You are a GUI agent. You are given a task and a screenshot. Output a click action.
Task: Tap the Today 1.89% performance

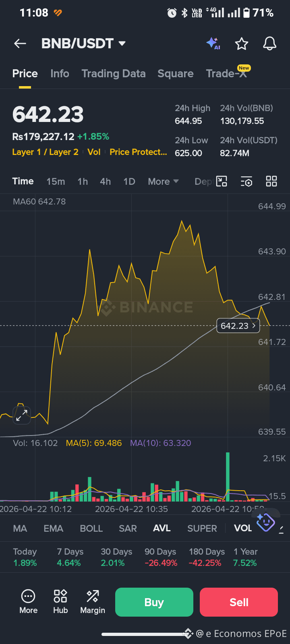[25, 557]
